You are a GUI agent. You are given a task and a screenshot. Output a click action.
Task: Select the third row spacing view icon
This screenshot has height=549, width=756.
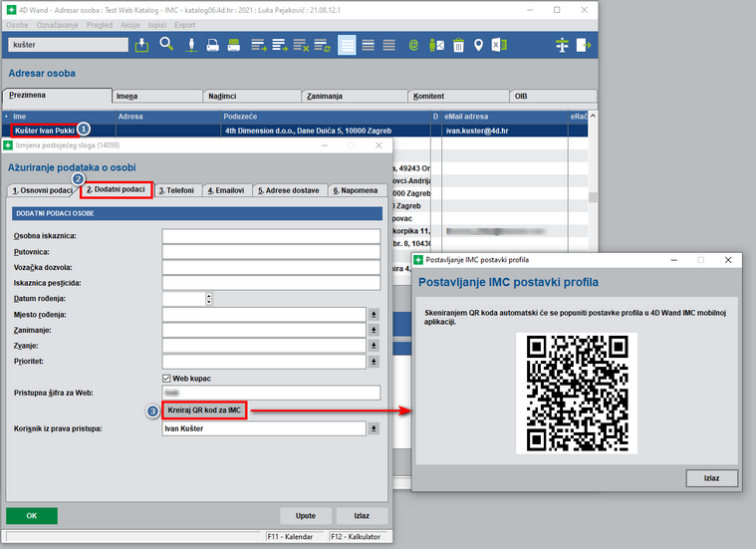[x=389, y=46]
